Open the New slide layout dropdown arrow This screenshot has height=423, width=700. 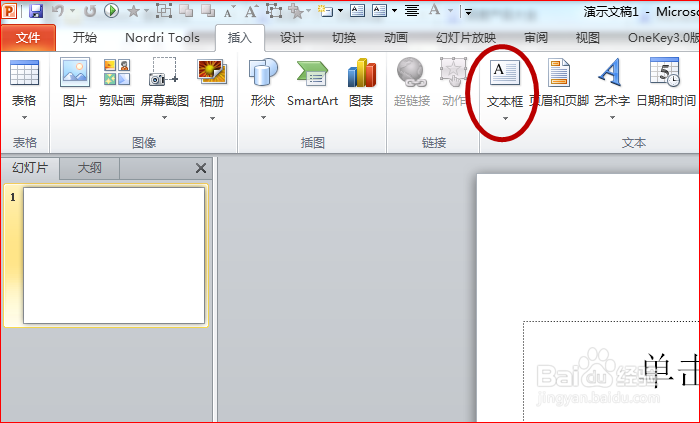[x=340, y=11]
